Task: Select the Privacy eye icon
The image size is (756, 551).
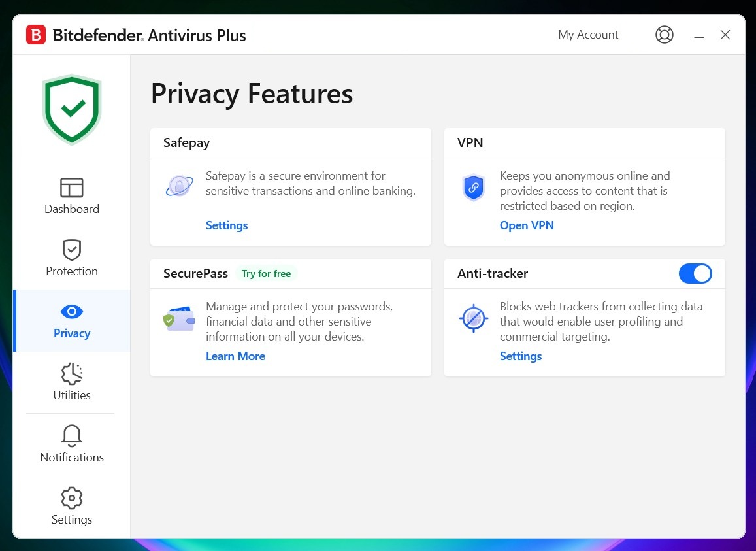Action: click(x=72, y=312)
